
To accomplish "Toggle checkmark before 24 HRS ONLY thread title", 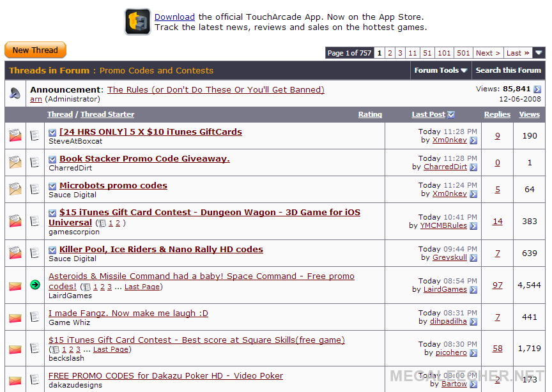I will pyautogui.click(x=52, y=133).
